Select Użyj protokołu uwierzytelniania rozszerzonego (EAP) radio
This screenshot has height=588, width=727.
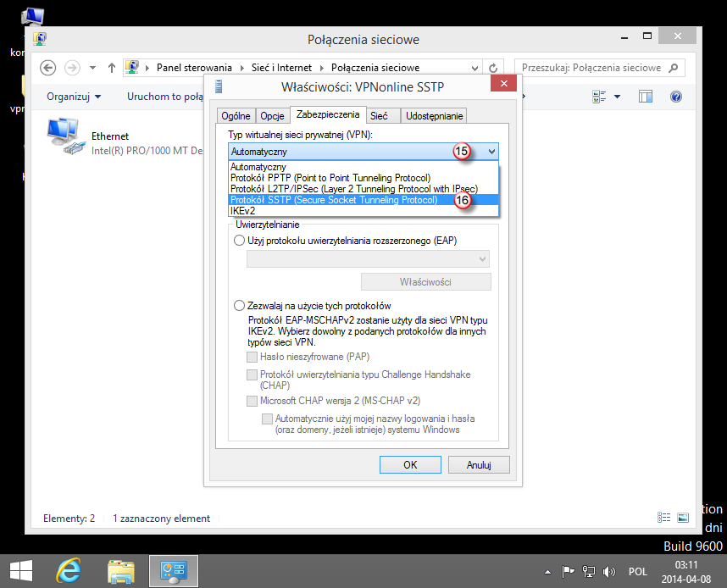239,241
